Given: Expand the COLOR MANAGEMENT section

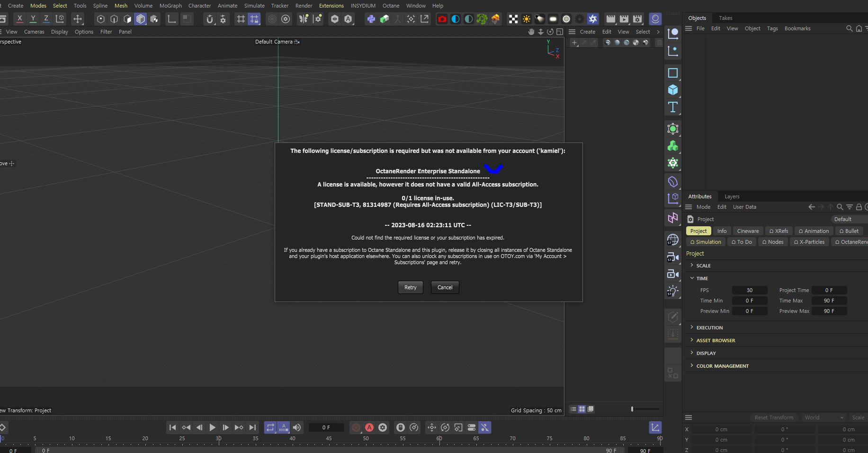Looking at the screenshot, I should point(722,366).
